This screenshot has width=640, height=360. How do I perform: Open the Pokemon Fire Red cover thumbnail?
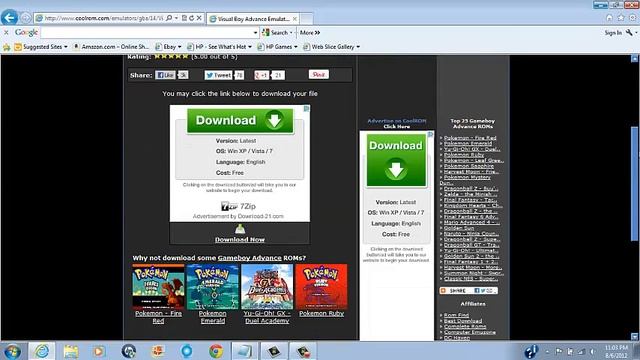pos(158,287)
